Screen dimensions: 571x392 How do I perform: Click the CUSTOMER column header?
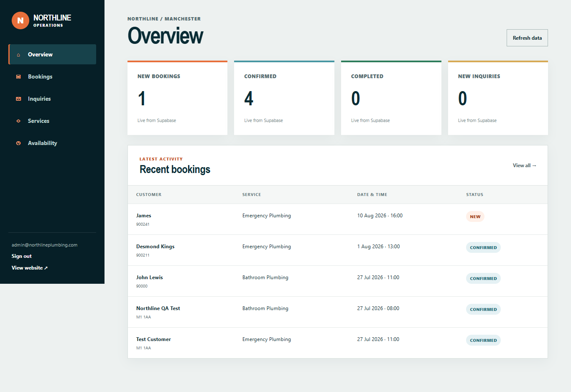pyautogui.click(x=149, y=195)
